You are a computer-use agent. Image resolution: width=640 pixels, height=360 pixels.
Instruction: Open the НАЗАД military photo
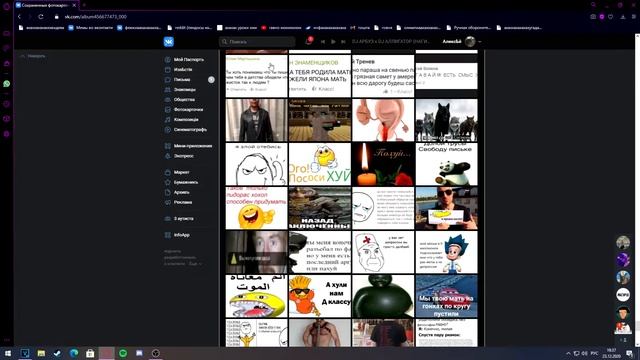[320, 208]
